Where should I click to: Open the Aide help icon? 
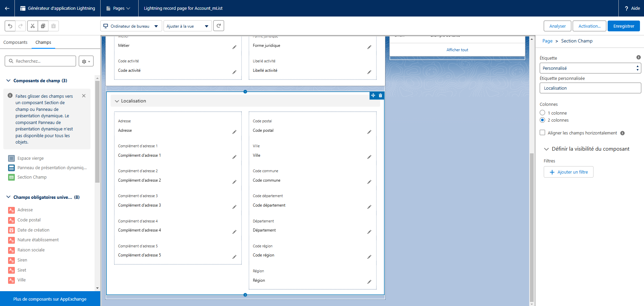(x=627, y=8)
